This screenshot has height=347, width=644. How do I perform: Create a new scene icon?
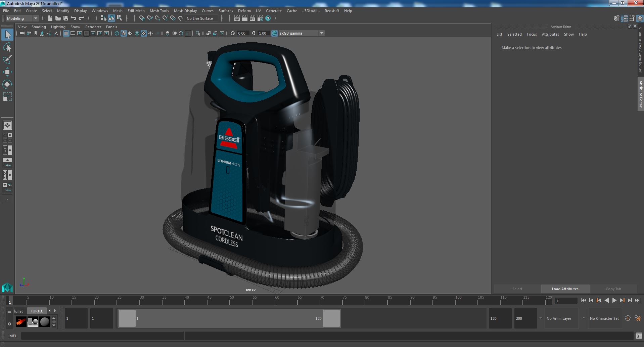point(50,18)
